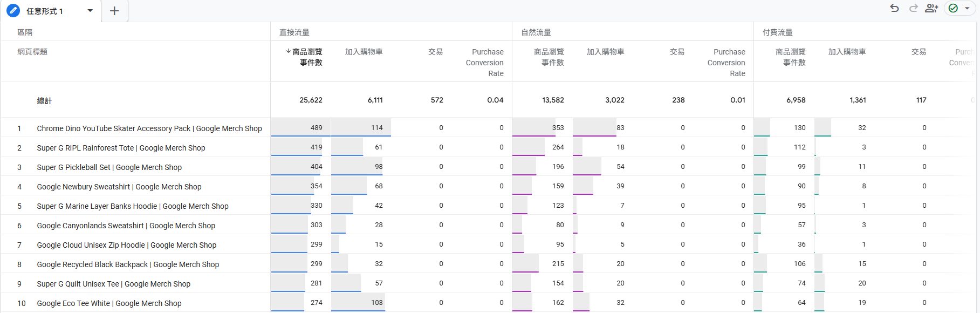Click 交易 column header under 直接流量

435,52
